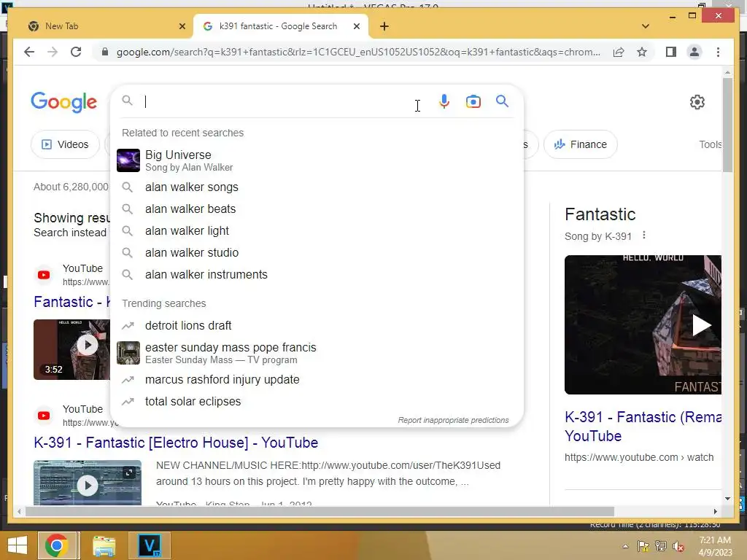747x560 pixels.
Task: Click the page vertical scrollbar thumb
Action: 727,125
